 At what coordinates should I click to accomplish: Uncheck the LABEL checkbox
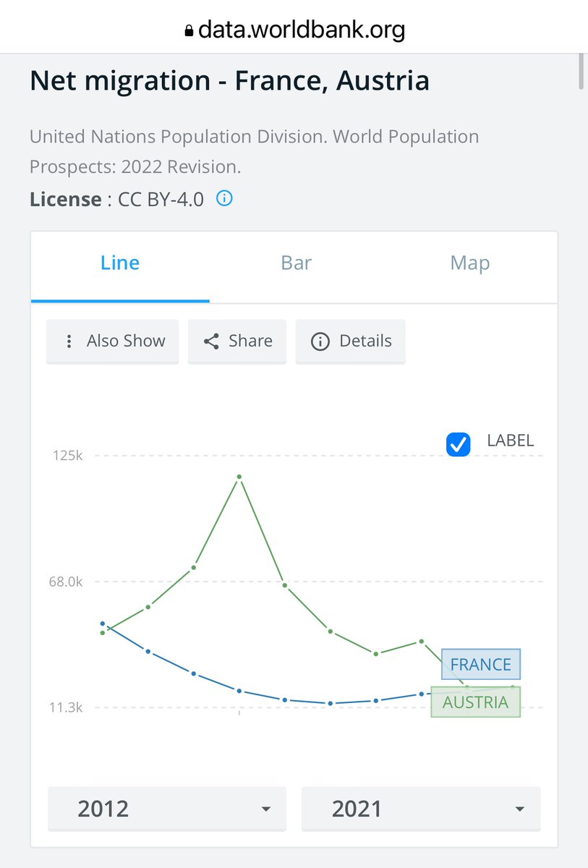[x=459, y=443]
